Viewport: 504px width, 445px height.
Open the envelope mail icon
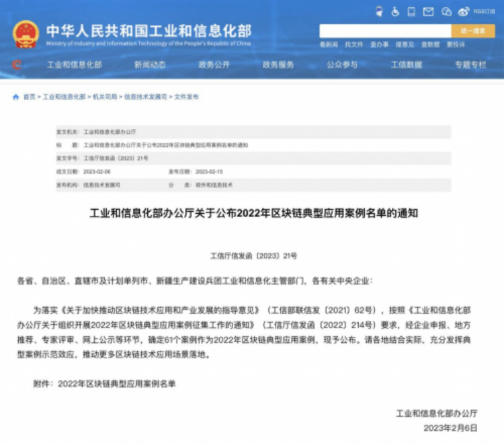[x=428, y=12]
